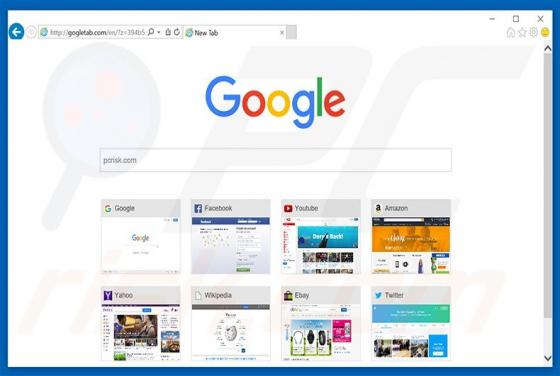Screen dimensions: 560x376
Task: Click the Youtube play icon on tile header
Action: click(x=288, y=209)
